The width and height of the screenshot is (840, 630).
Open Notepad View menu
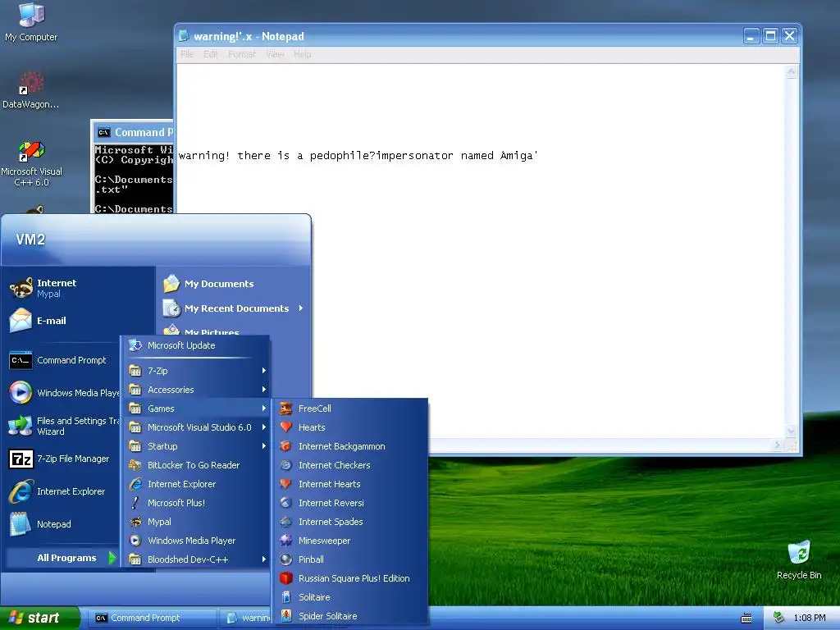point(275,54)
